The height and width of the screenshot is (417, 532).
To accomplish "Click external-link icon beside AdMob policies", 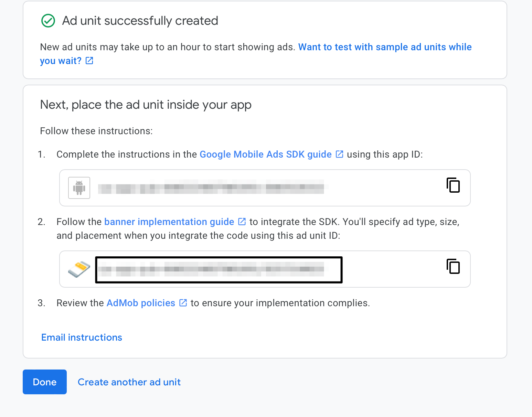I will 183,303.
